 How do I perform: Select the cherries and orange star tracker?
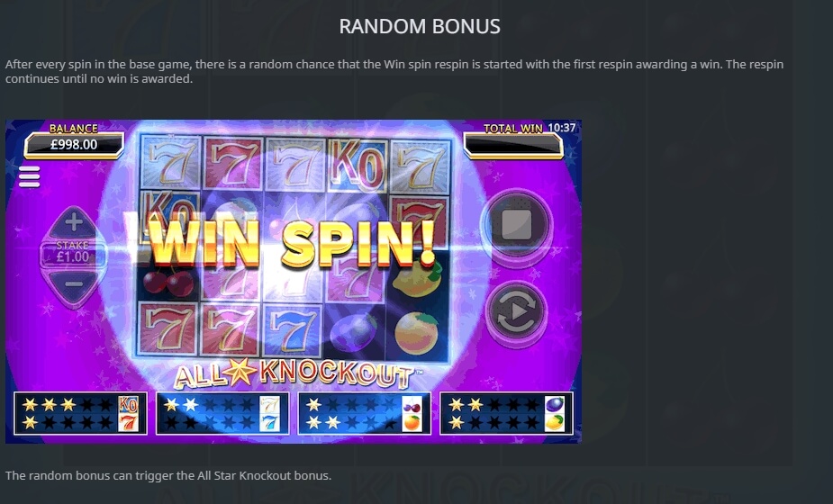(365, 413)
